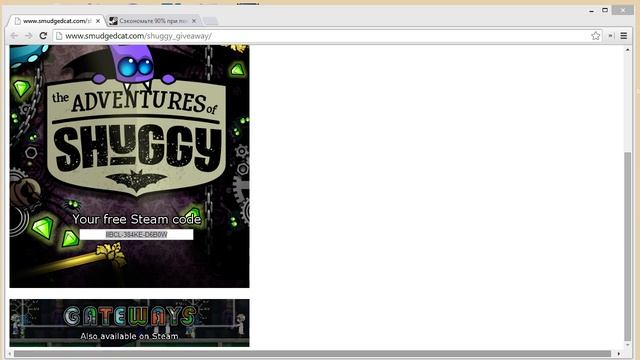Open the Gateways banner link

129,323
